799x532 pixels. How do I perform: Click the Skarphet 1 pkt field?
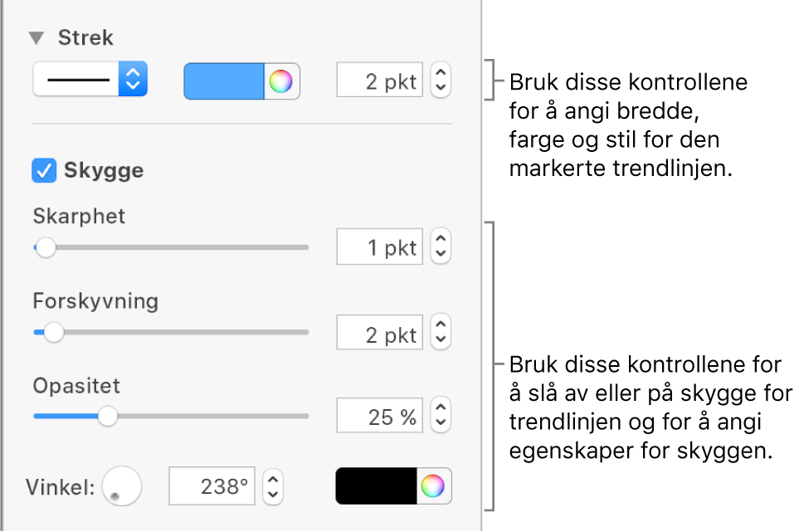(x=380, y=246)
